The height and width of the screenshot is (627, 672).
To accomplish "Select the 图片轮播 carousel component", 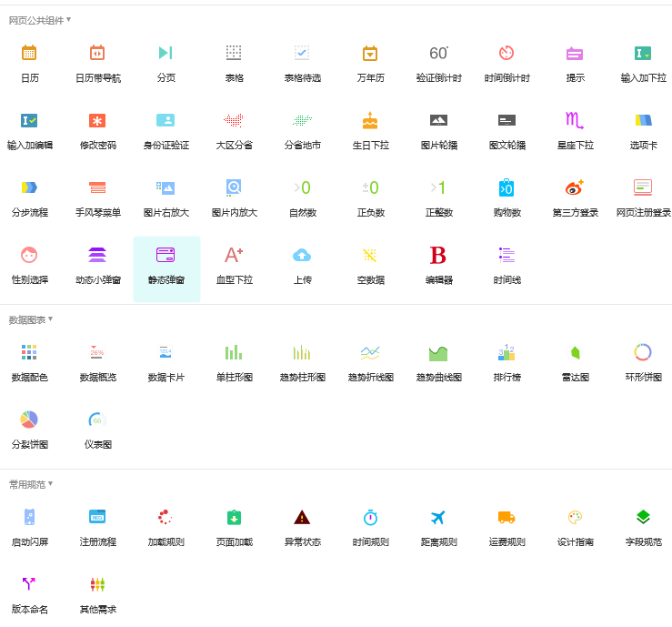I will [438, 120].
